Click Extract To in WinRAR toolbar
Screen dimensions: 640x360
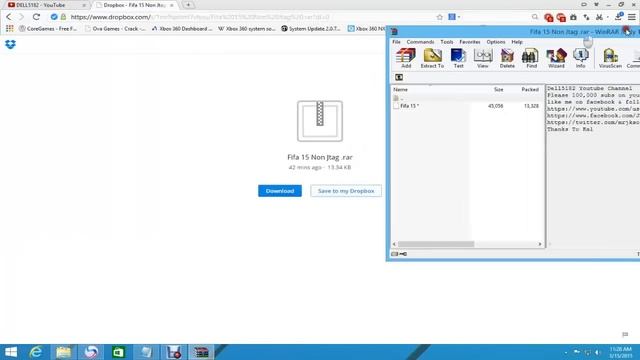[432, 58]
